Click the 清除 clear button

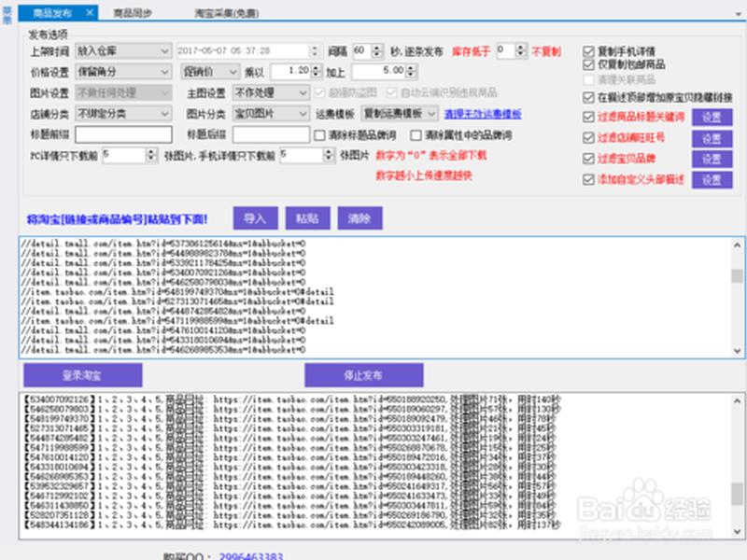point(359,218)
